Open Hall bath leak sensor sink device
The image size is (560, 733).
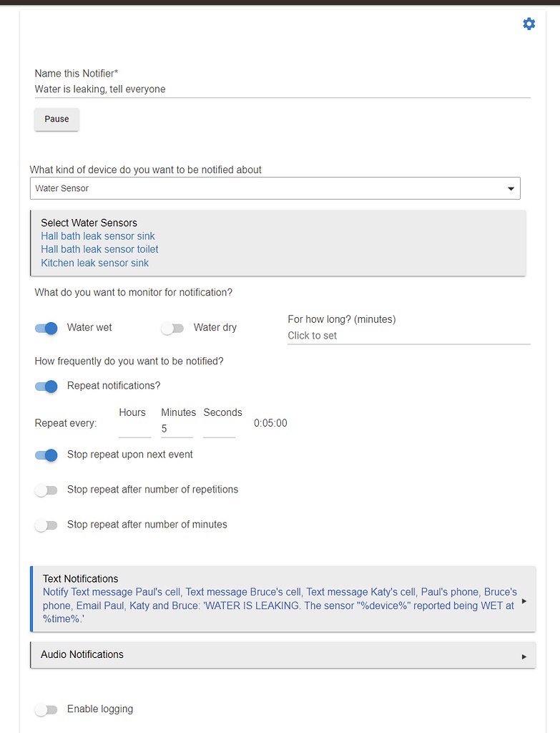pyautogui.click(x=98, y=236)
